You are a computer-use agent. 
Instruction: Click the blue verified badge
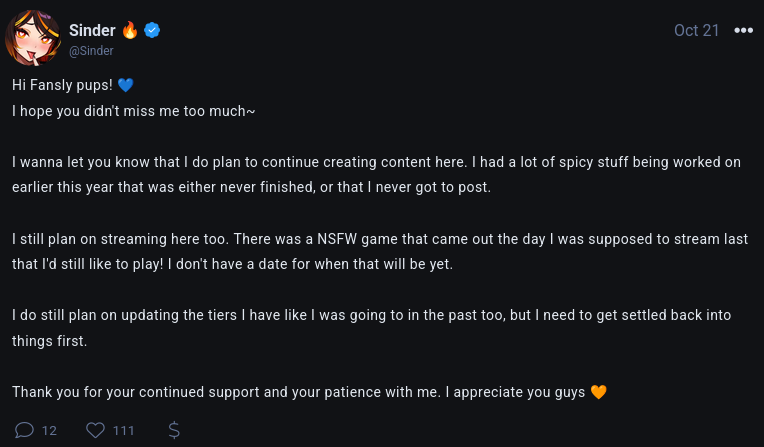coord(153,31)
